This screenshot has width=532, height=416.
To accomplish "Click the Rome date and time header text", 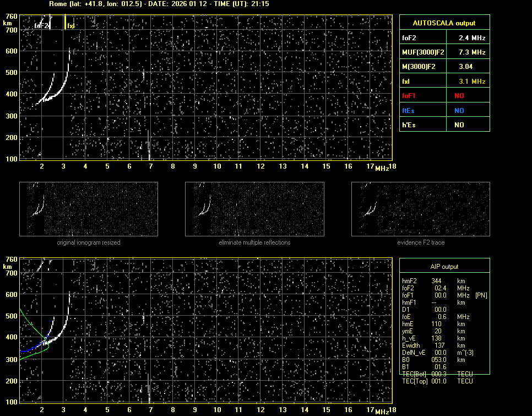I will [x=159, y=4].
